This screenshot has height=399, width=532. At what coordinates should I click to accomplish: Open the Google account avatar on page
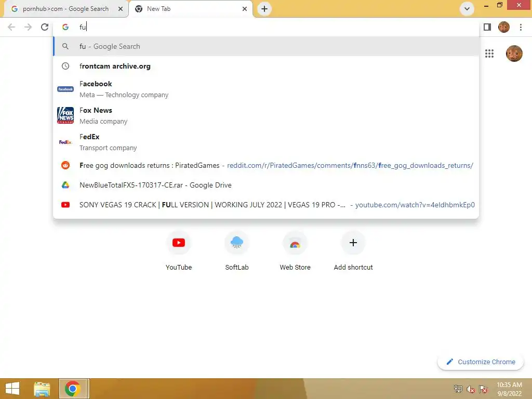(x=514, y=54)
